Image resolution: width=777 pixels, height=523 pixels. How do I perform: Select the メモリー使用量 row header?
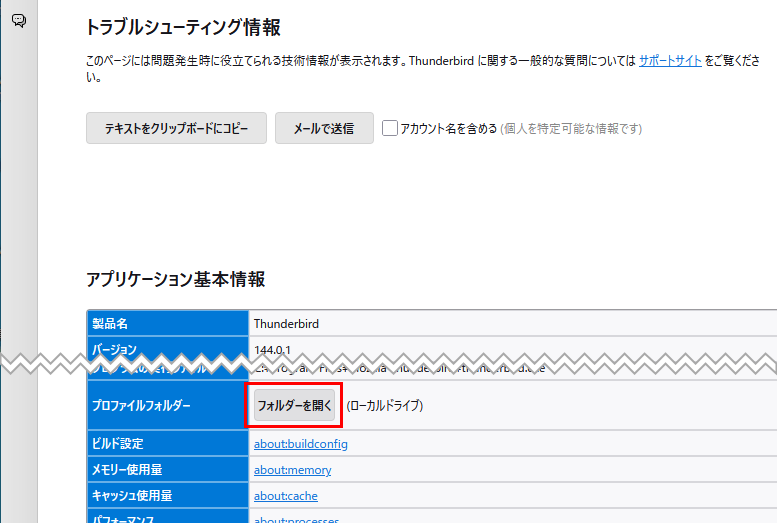pyautogui.click(x=126, y=470)
